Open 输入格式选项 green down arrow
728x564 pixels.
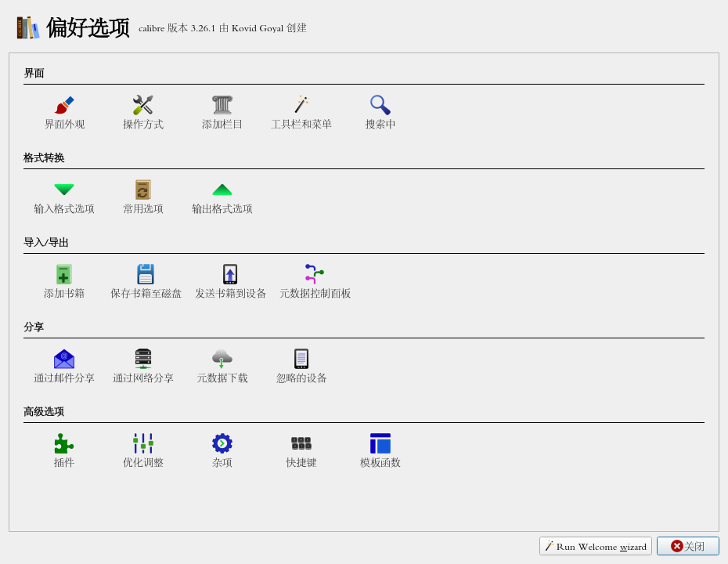coord(64,190)
